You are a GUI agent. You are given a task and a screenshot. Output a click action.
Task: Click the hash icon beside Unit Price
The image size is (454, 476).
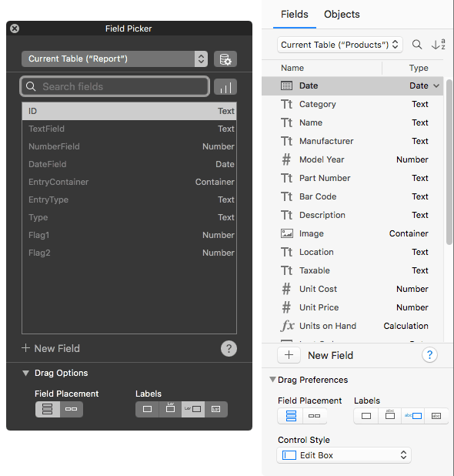(286, 307)
